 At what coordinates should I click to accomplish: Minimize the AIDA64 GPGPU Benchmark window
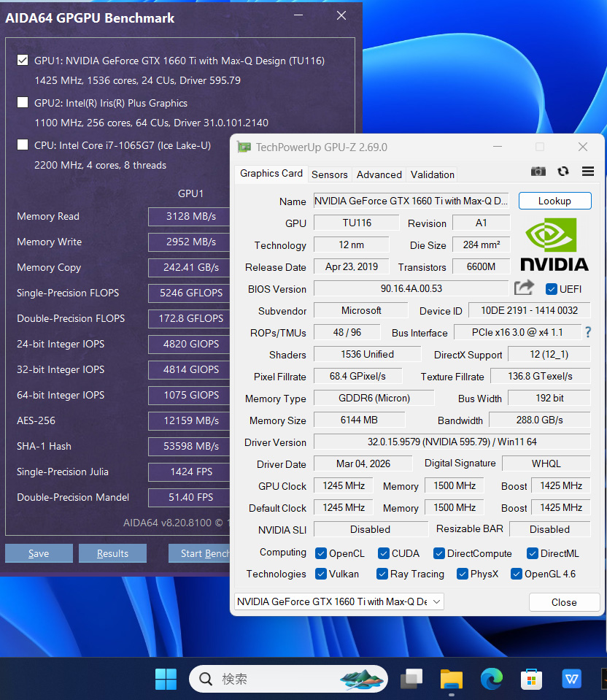pyautogui.click(x=298, y=15)
